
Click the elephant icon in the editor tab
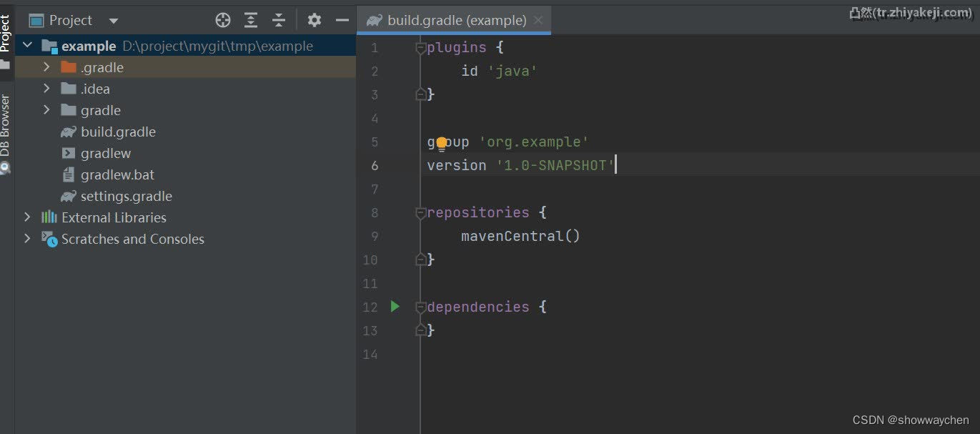tap(374, 21)
